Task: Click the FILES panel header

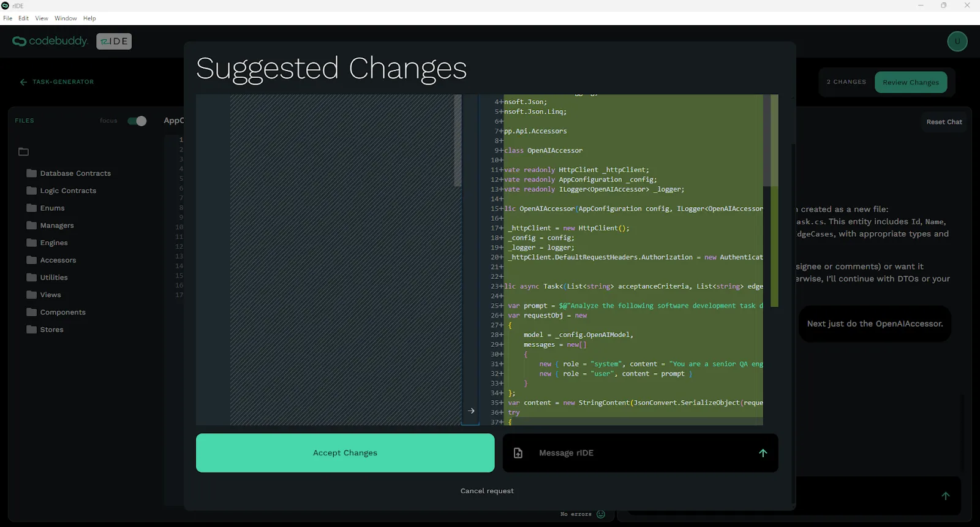Action: 24,121
